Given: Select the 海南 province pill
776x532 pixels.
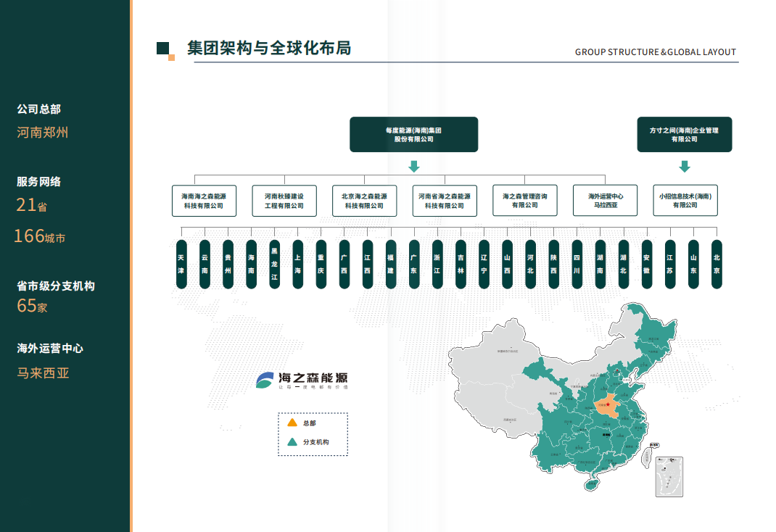Looking at the screenshot, I should click(252, 264).
